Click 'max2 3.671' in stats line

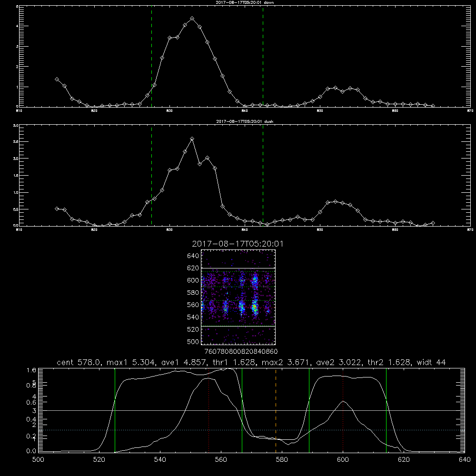(284, 362)
